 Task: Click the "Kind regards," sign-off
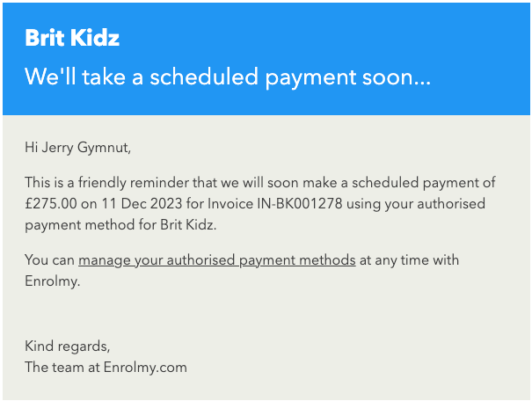tap(67, 346)
